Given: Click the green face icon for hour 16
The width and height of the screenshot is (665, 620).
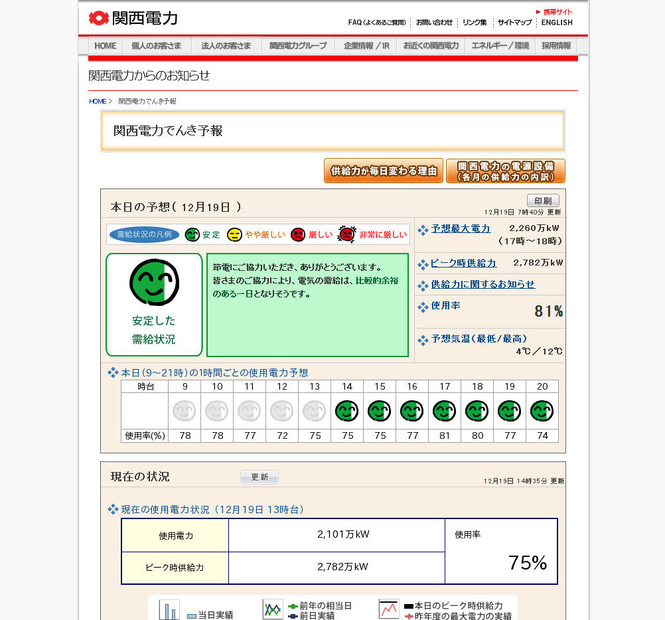Looking at the screenshot, I should (x=412, y=411).
